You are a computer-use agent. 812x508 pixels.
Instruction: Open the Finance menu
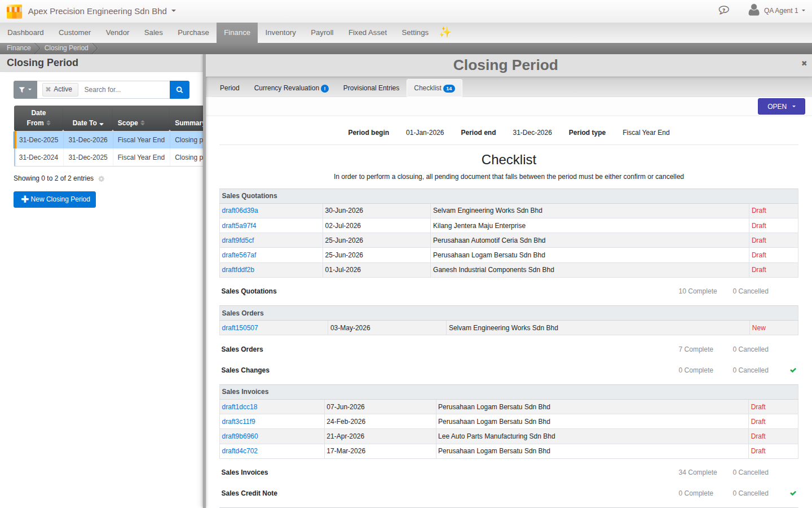237,33
